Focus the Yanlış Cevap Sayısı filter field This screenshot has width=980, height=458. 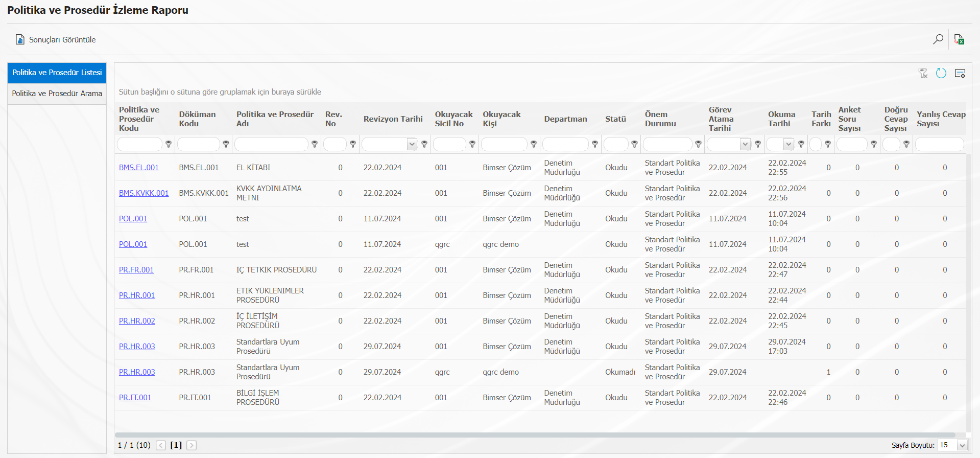coord(940,144)
